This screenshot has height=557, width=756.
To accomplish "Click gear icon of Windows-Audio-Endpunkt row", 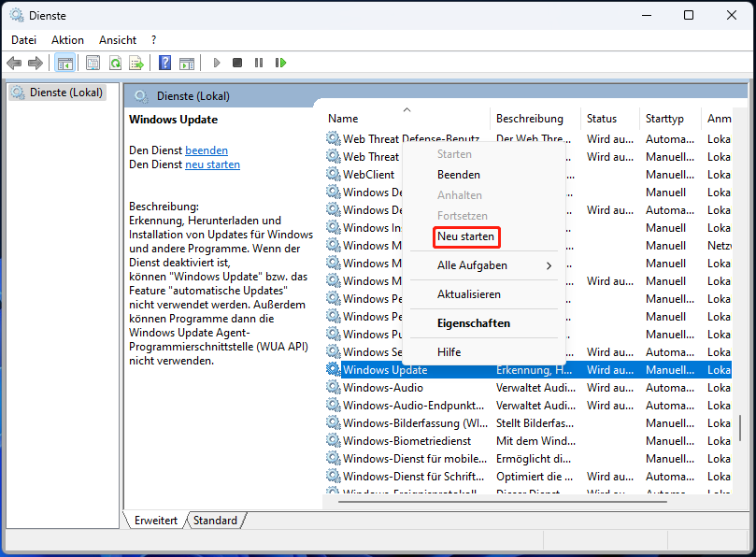I will tap(334, 405).
